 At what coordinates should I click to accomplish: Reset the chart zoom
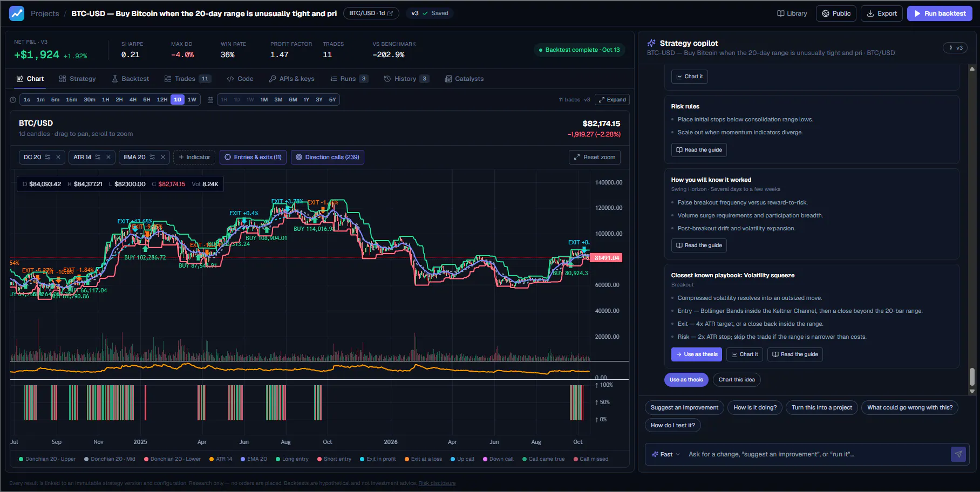[595, 157]
